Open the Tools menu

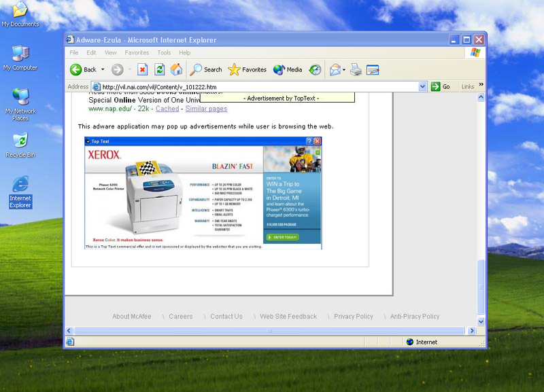pyautogui.click(x=164, y=53)
